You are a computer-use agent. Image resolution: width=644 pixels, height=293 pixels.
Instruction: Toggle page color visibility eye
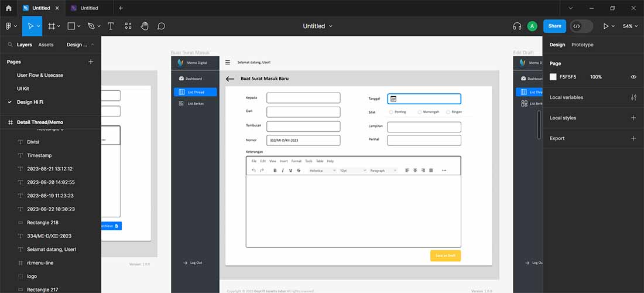(633, 77)
